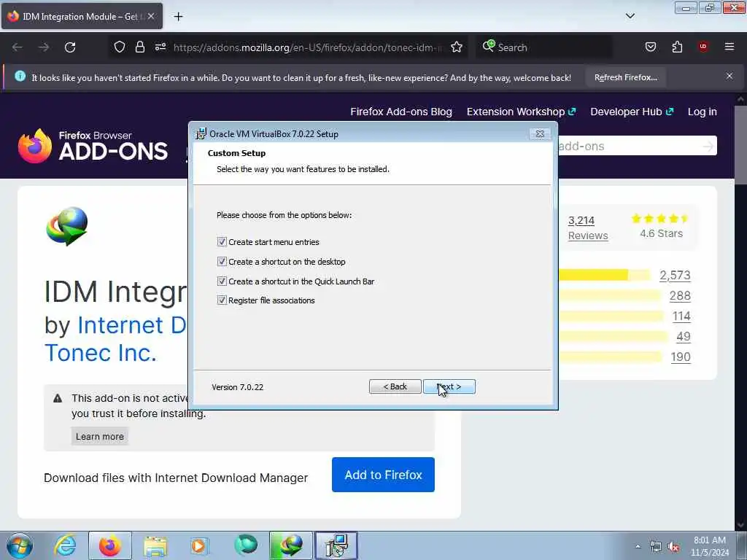Click the Tonec Inc. author link
Screen dimensions: 747x560
pyautogui.click(x=101, y=353)
